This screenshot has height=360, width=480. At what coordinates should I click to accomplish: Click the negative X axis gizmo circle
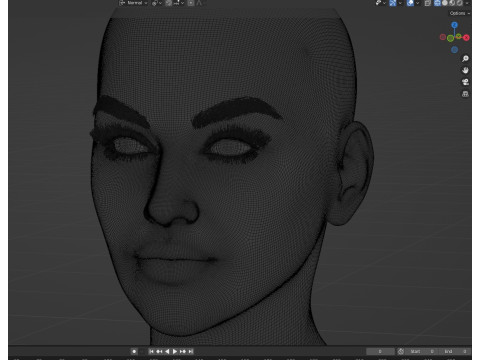point(443,37)
